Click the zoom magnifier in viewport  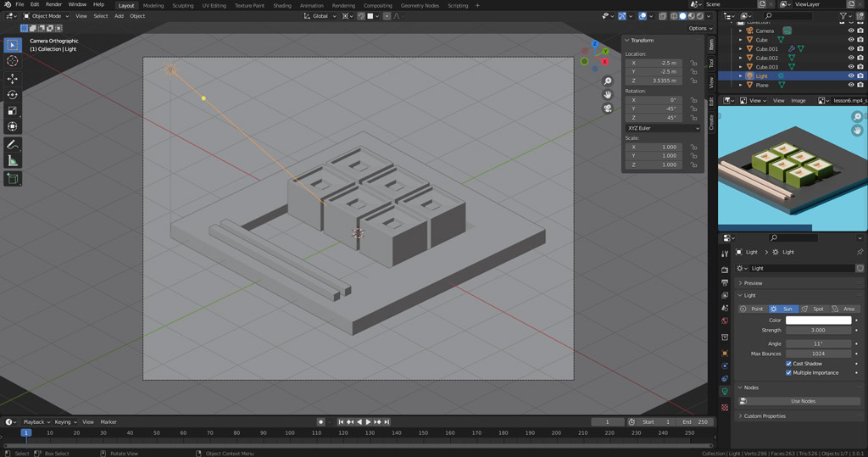(608, 81)
